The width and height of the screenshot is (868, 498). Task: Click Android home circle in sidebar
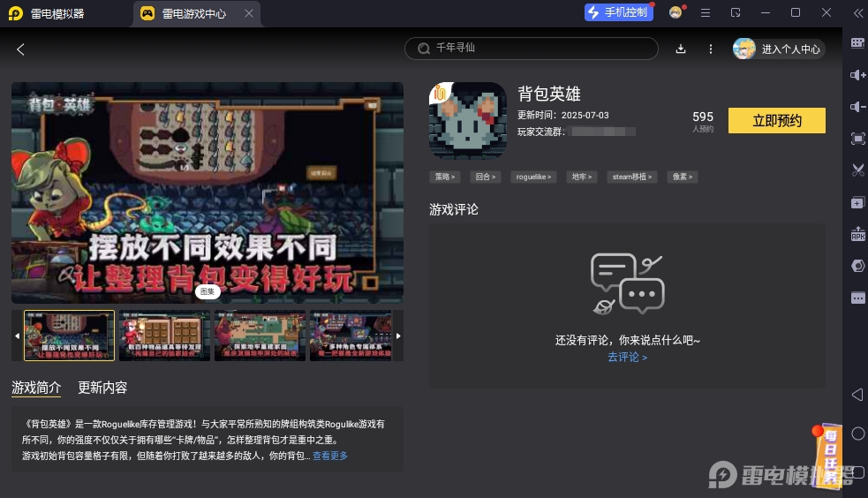pyautogui.click(x=857, y=434)
